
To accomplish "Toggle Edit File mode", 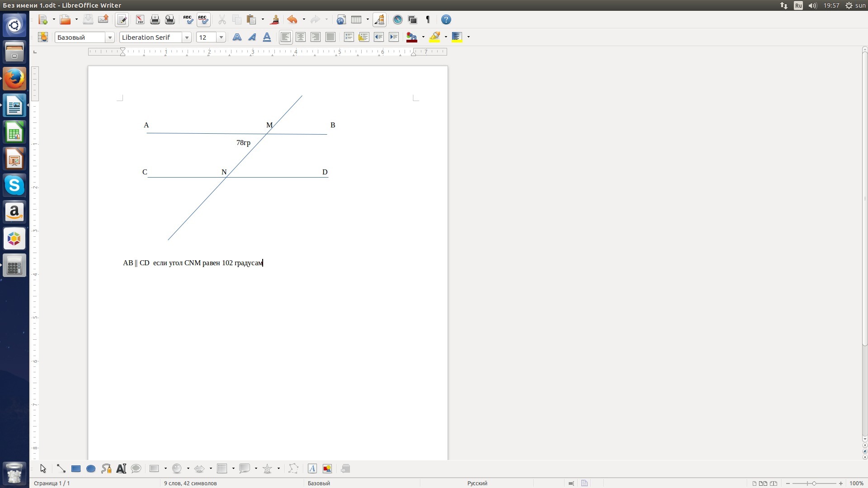I will tap(122, 19).
